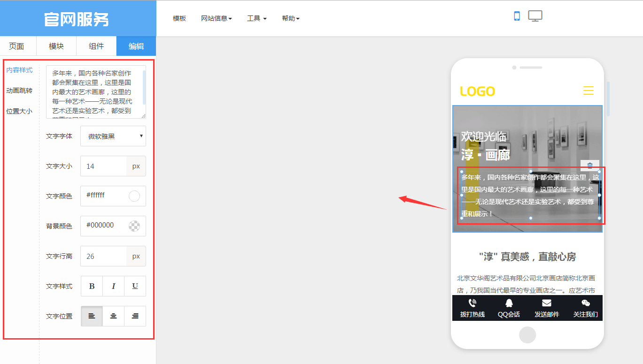Screen dimensions: 643x364
Task: Click the QQ会话 bell icon
Action: pyautogui.click(x=509, y=303)
